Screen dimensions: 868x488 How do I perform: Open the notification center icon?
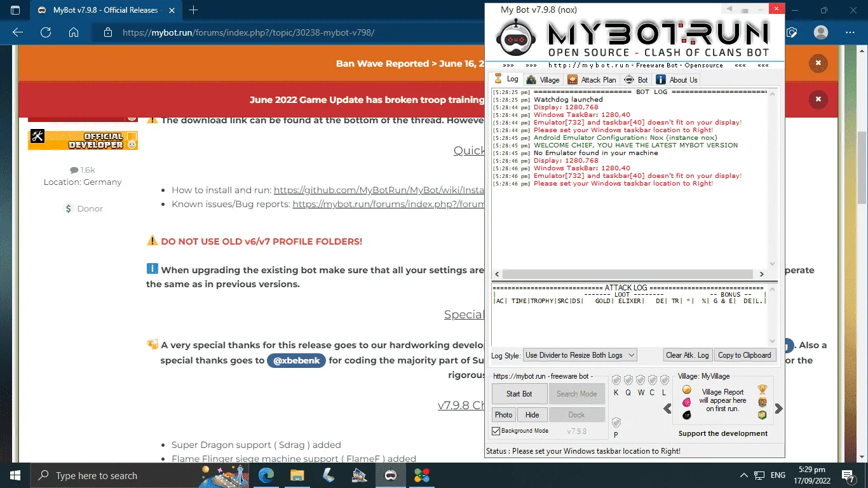click(848, 475)
